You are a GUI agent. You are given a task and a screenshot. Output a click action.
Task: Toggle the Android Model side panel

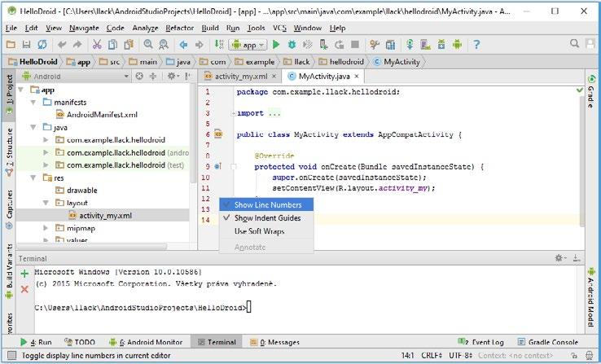coord(591,298)
